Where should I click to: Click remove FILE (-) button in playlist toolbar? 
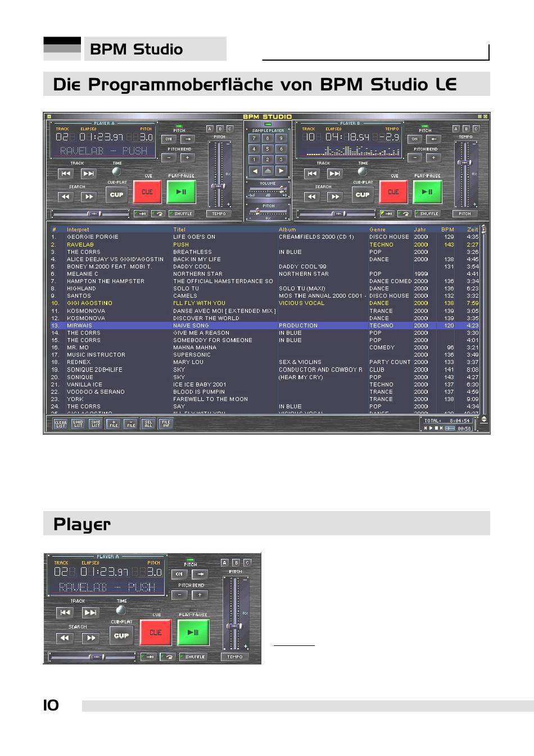coord(131,424)
